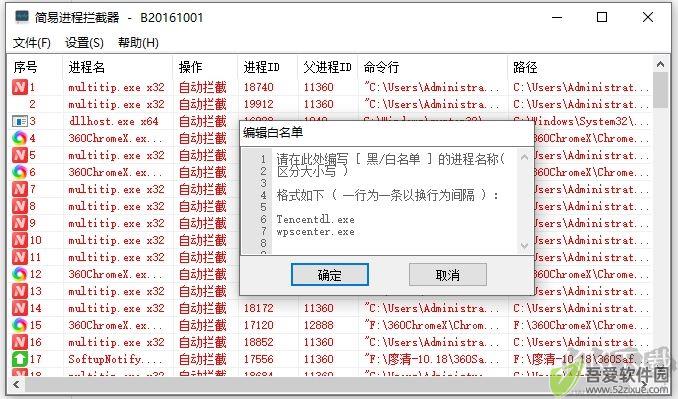Click the 360Chrome icon in row 12
Image resolution: width=678 pixels, height=399 pixels.
(x=19, y=274)
